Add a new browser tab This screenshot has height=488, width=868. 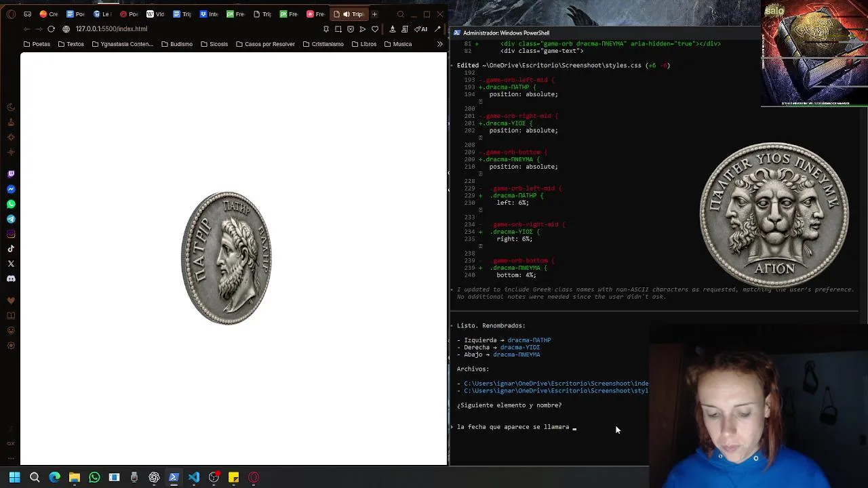(x=374, y=14)
